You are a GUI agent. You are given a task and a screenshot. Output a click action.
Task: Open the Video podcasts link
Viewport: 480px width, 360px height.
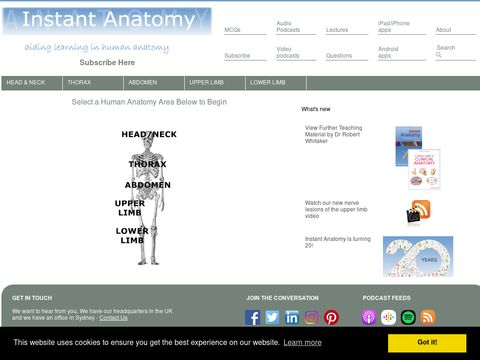click(288, 52)
